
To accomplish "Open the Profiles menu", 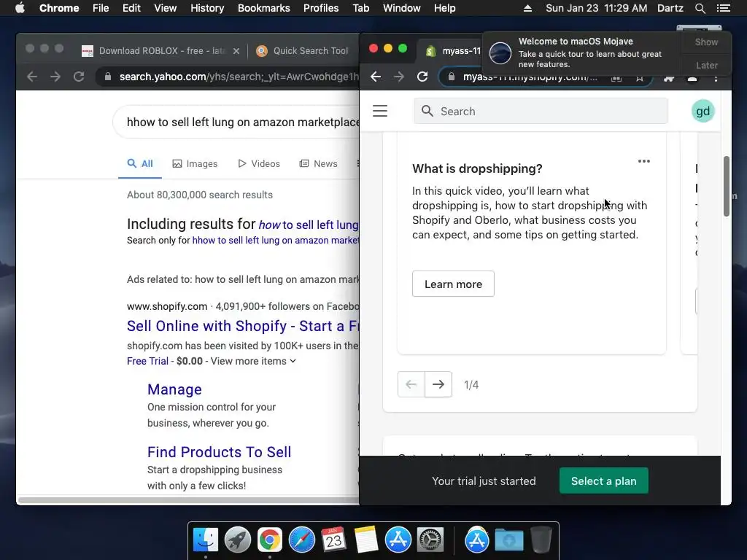I will (321, 8).
